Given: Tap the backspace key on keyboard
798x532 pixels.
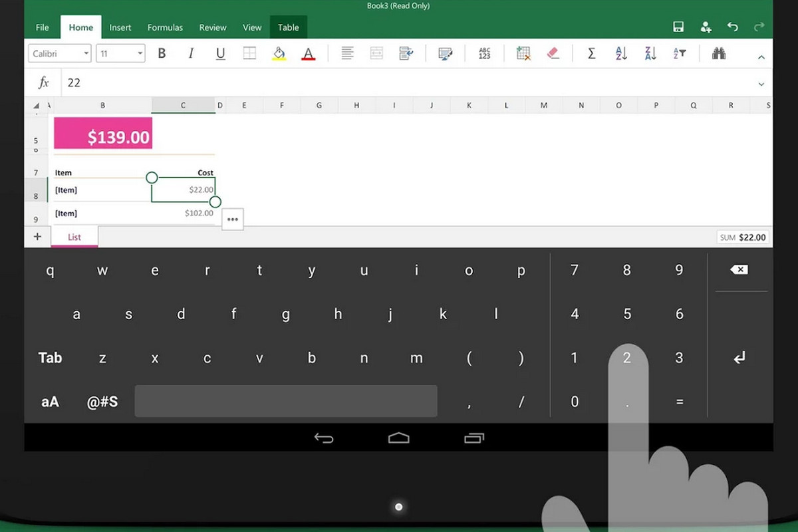Looking at the screenshot, I should (x=739, y=270).
